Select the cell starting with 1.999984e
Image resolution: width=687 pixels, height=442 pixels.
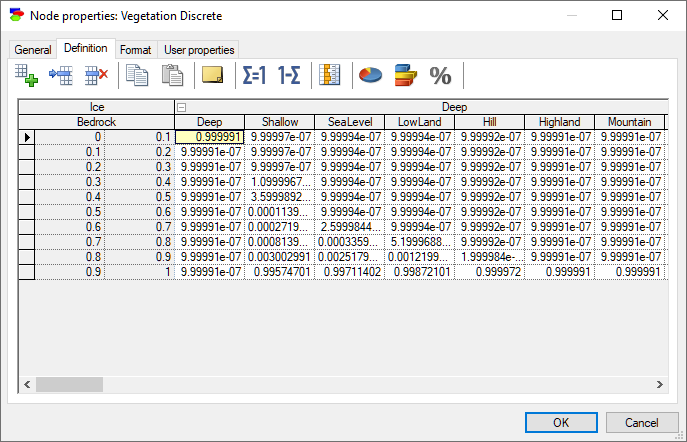click(489, 257)
